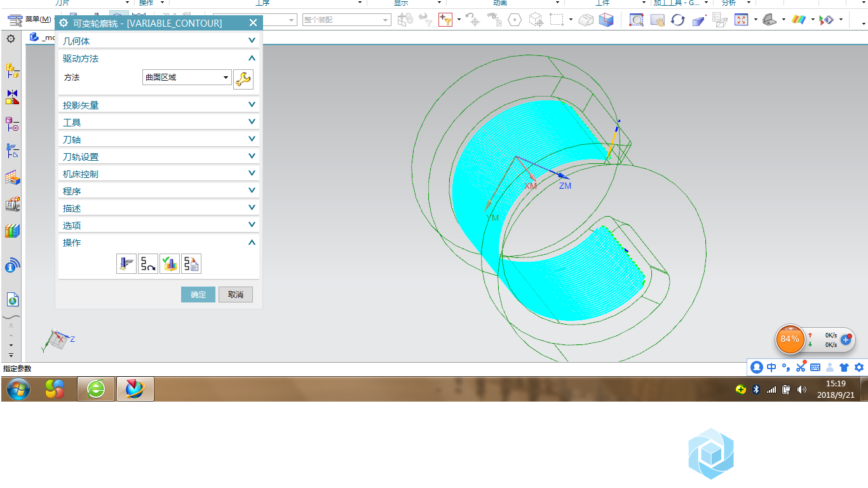Open the 显示 ribbon group dropdown
The width and height of the screenshot is (868, 488).
coord(439,3)
